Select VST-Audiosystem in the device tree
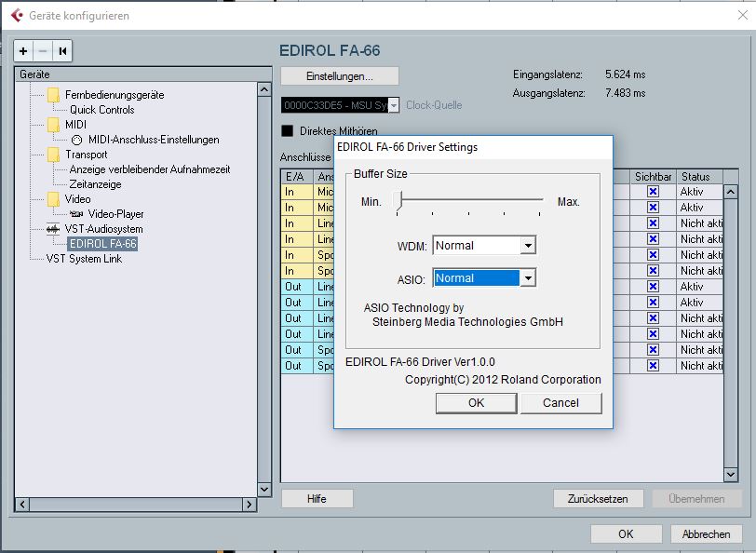 103,229
